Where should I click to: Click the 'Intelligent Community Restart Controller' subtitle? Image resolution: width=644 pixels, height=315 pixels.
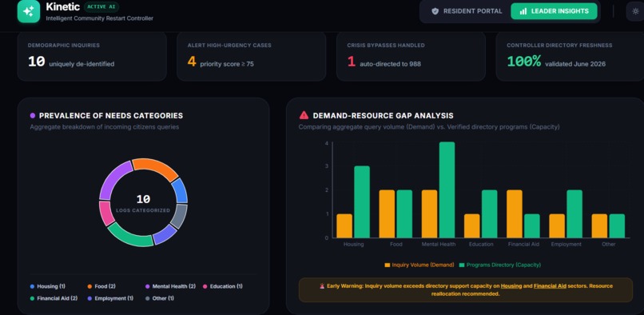(99, 18)
